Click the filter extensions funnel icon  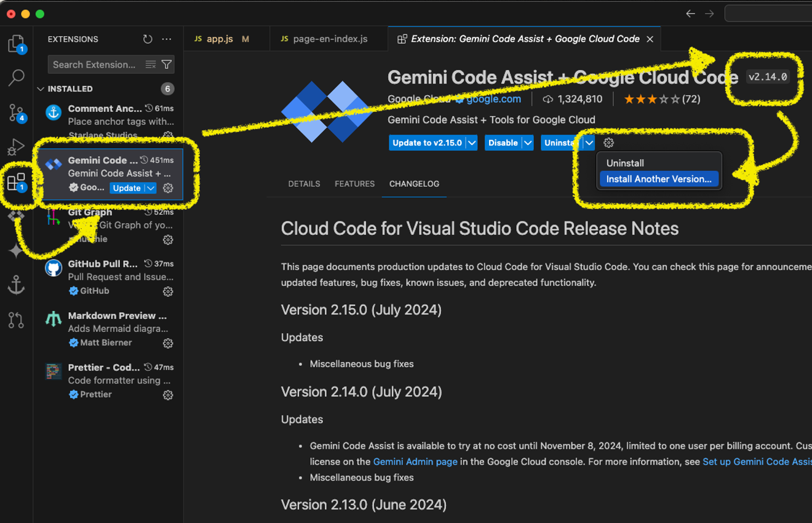click(167, 65)
